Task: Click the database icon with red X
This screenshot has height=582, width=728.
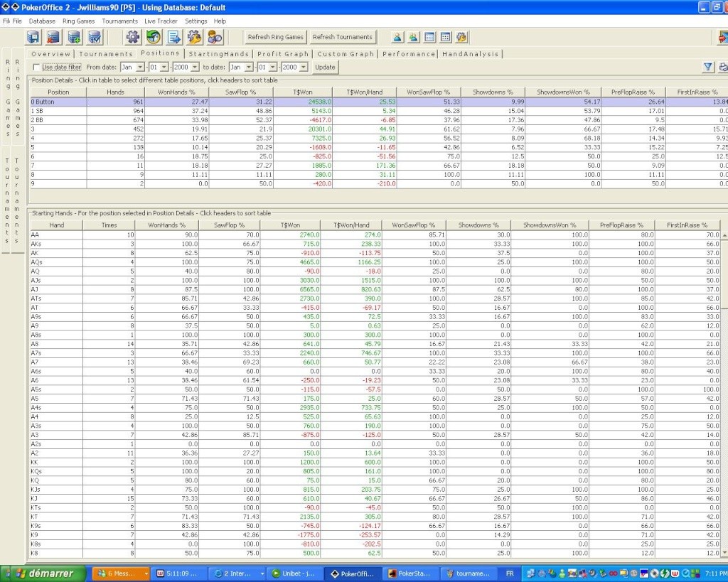Action: tap(54, 37)
